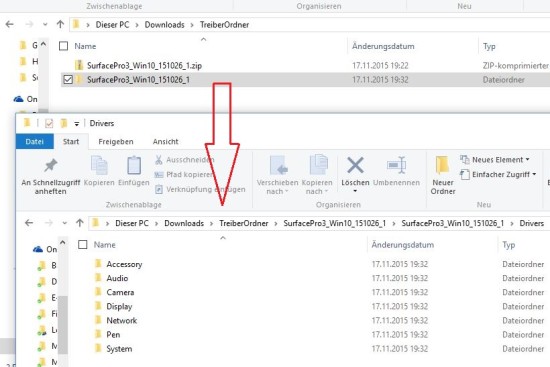This screenshot has height=367, width=550.
Task: Click Downloads breadcrumb in TreiberOrdner window
Action: pyautogui.click(x=165, y=25)
